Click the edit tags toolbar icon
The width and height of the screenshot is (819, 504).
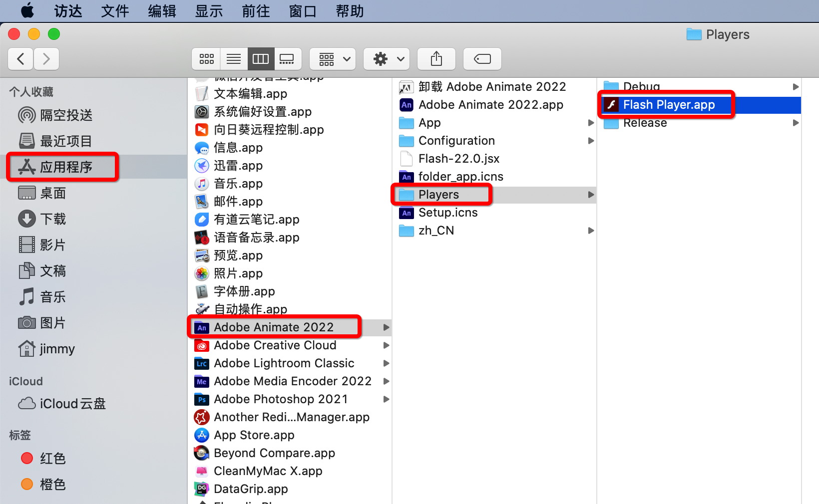point(482,59)
